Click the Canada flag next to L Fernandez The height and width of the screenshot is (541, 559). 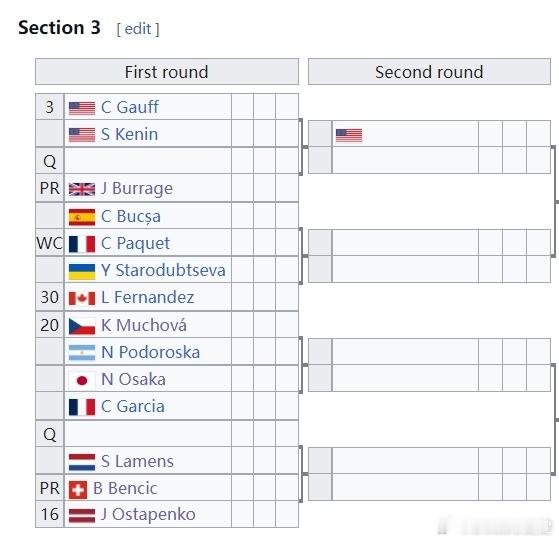pyautogui.click(x=82, y=298)
